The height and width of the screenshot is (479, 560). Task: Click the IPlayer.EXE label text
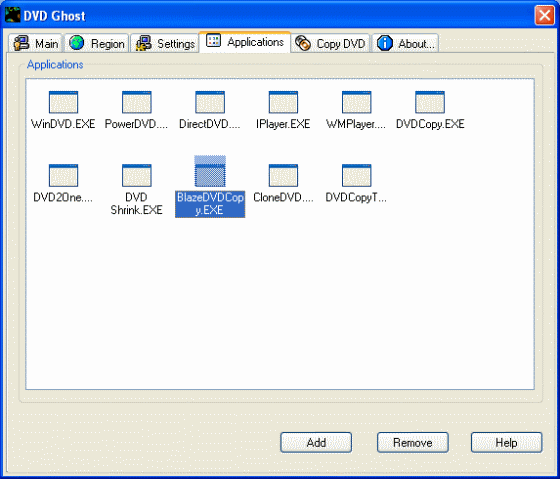(x=283, y=124)
